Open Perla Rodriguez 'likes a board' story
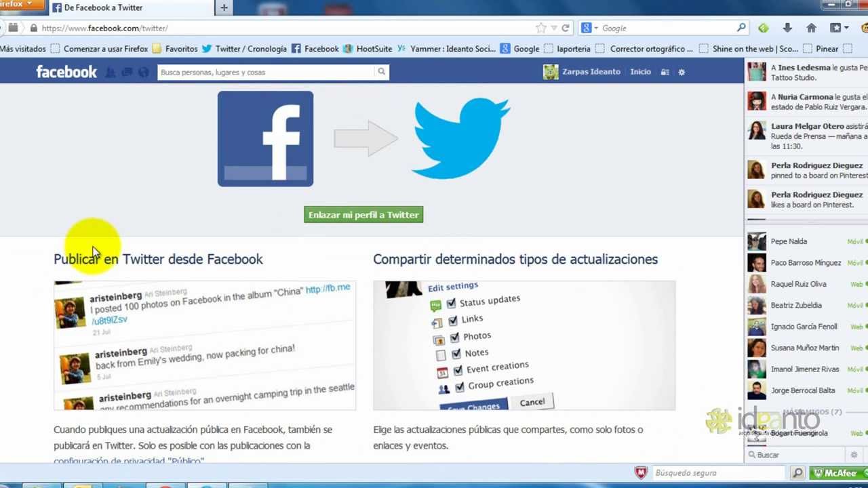Image resolution: width=868 pixels, height=488 pixels. 806,199
